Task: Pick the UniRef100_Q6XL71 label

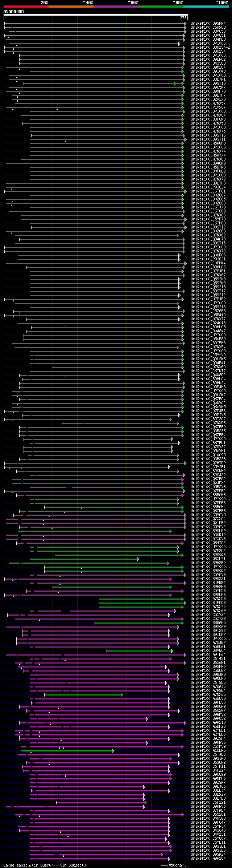Action: point(208,559)
